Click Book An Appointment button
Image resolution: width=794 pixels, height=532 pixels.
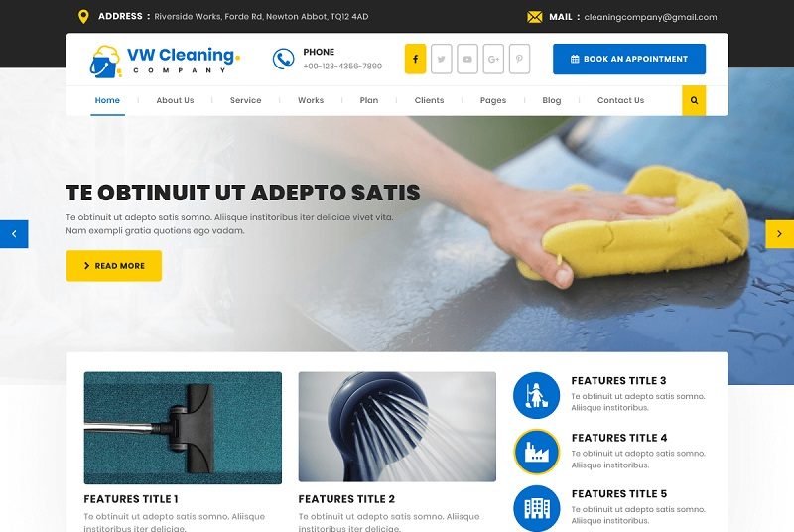[629, 59]
